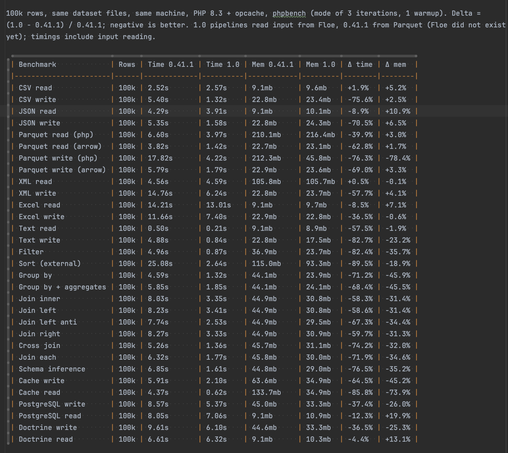Click the "Parquet read (php)" row label
Viewport: 508px width, 453px height.
pyautogui.click(x=56, y=135)
